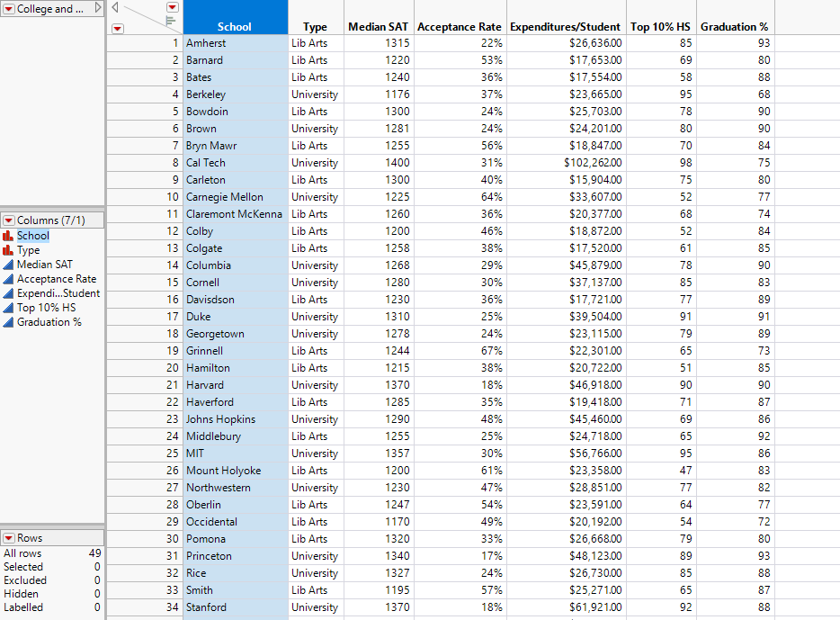840x620 pixels.
Task: Click the Graduation % column header
Action: (736, 18)
